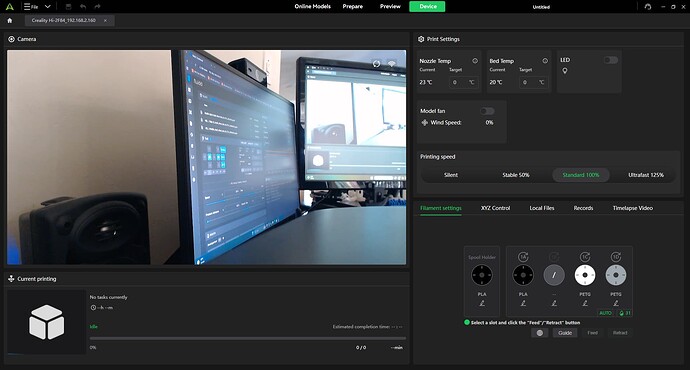This screenshot has width=690, height=370.
Task: Click the green "Idle" status text
Action: pyautogui.click(x=94, y=327)
